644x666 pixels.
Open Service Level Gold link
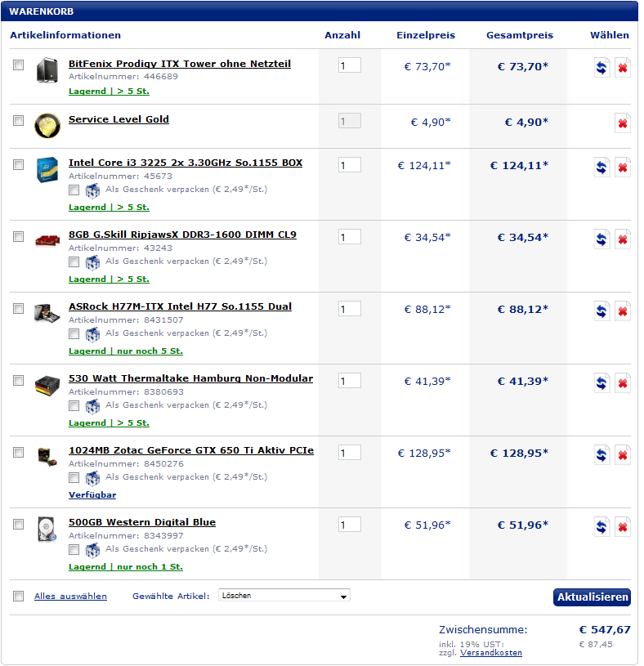pos(119,119)
